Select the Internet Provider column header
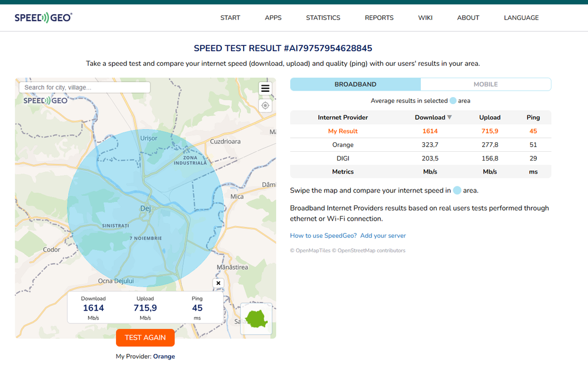588x370 pixels. pyautogui.click(x=343, y=117)
